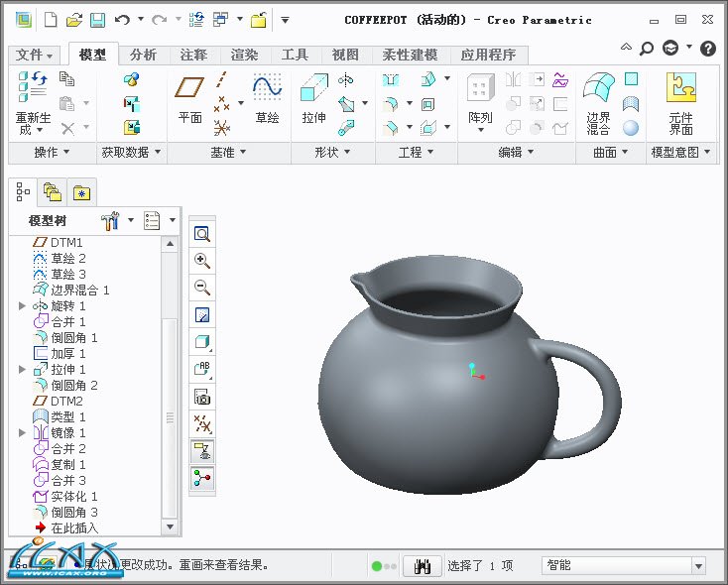Switch to the 分析 ribbon tab
The width and height of the screenshot is (728, 585).
[143, 55]
